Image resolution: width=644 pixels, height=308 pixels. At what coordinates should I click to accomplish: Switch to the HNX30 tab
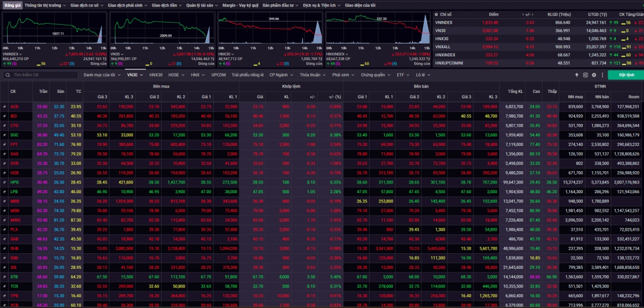tap(156, 75)
